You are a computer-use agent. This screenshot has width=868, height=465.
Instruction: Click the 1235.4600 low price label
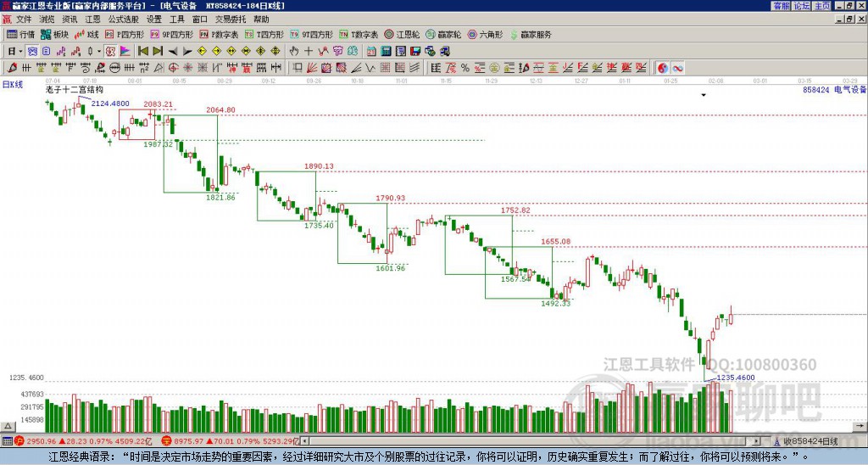[x=736, y=378]
